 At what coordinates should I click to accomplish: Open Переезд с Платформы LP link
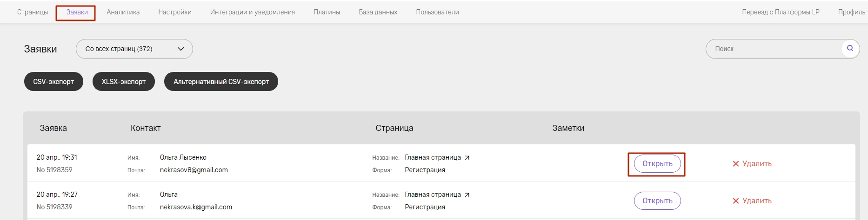[781, 12]
